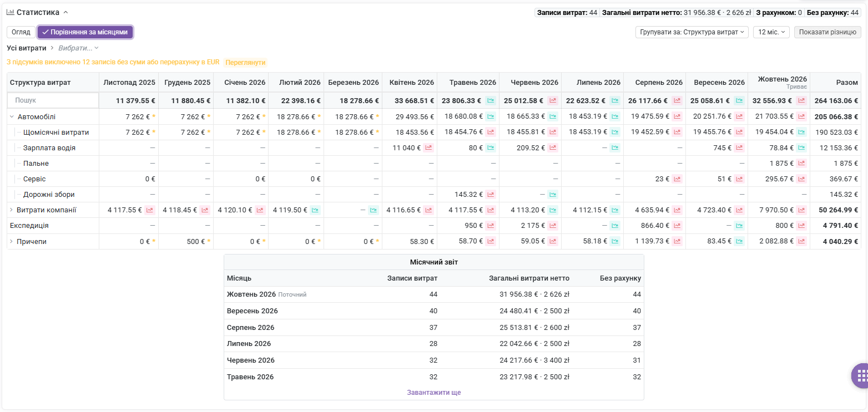Click the Експедиція row label
The width and height of the screenshot is (868, 412).
(29, 225)
